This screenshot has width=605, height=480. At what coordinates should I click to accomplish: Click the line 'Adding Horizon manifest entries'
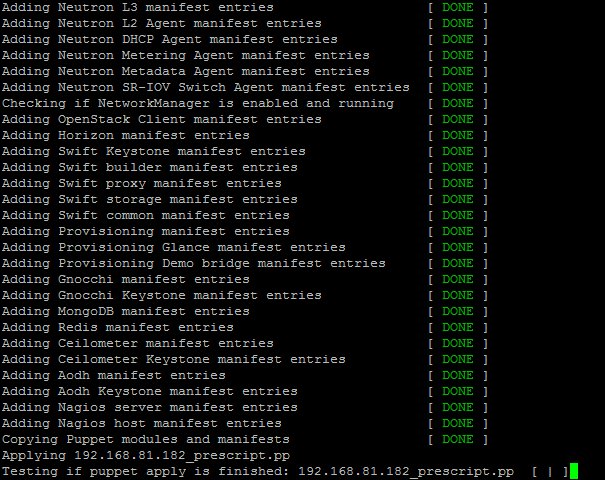click(126, 135)
